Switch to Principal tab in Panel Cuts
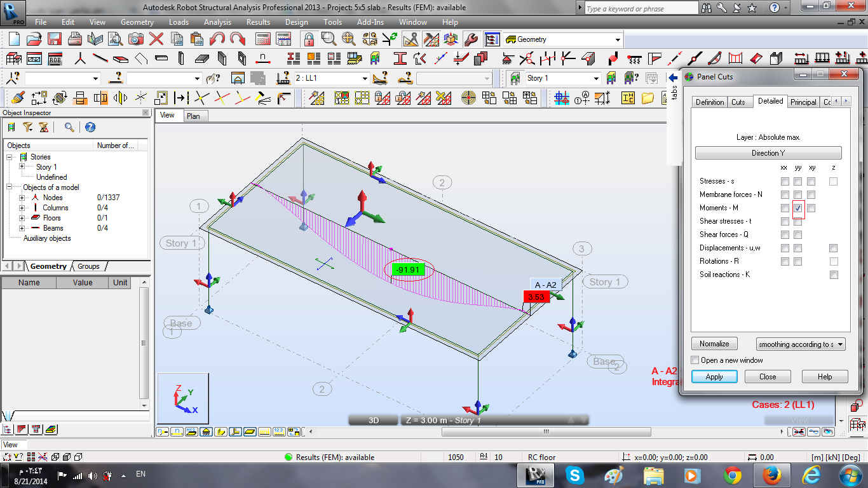 tap(803, 102)
